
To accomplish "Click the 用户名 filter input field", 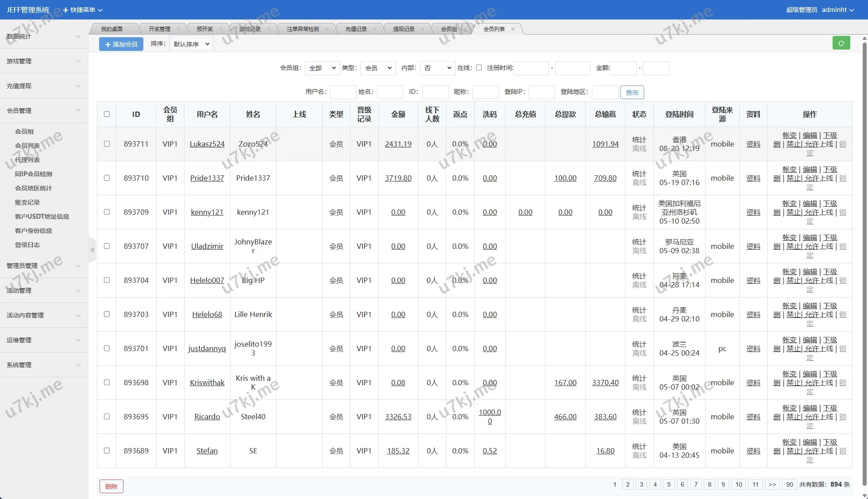I will point(343,92).
